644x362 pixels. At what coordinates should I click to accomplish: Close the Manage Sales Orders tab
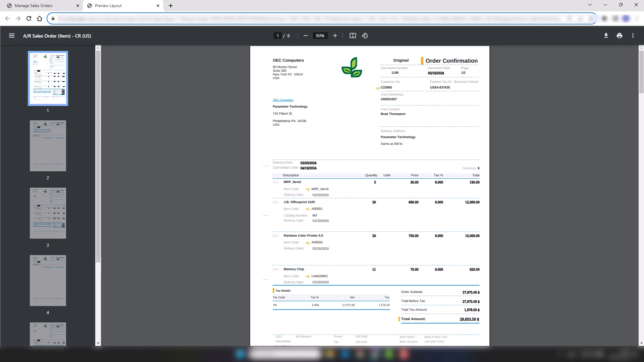pyautogui.click(x=78, y=6)
